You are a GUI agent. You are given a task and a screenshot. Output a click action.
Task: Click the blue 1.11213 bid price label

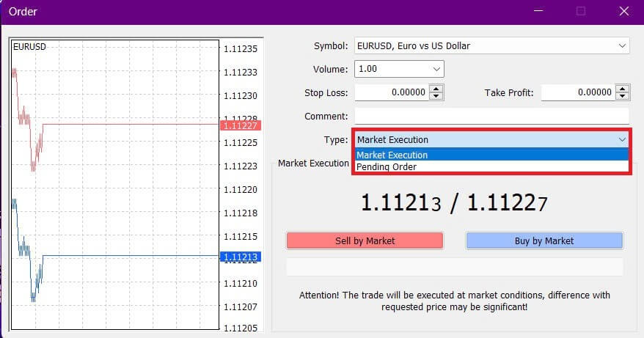coord(240,257)
